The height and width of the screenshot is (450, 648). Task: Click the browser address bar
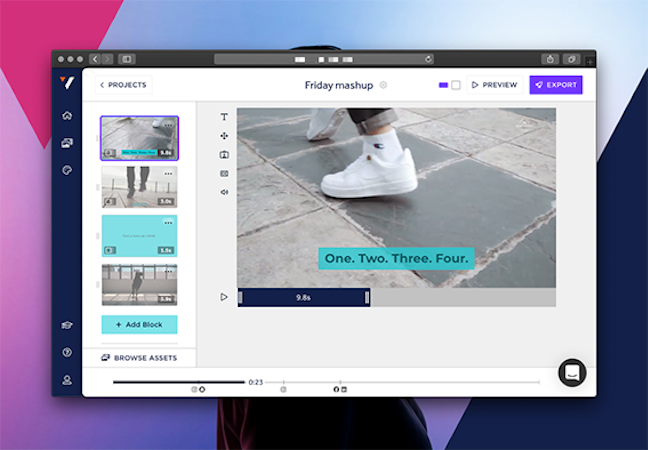[x=324, y=59]
